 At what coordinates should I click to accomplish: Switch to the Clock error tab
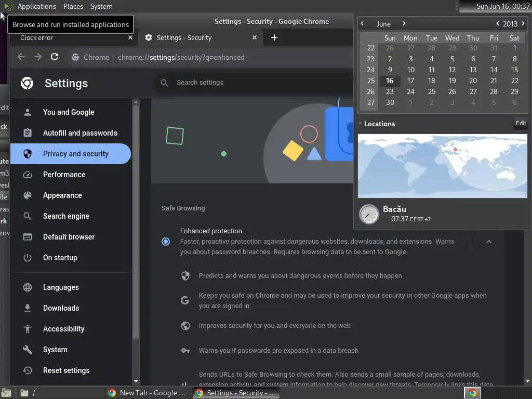73,37
